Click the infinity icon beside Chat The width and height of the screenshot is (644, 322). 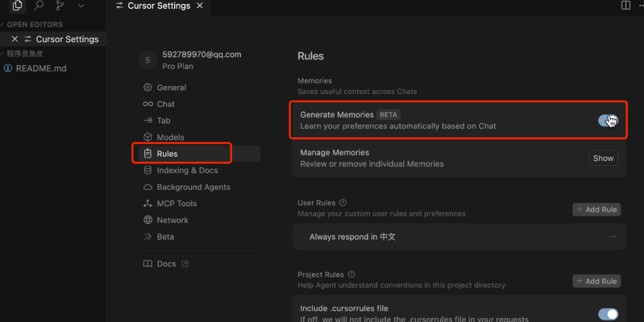coord(148,104)
